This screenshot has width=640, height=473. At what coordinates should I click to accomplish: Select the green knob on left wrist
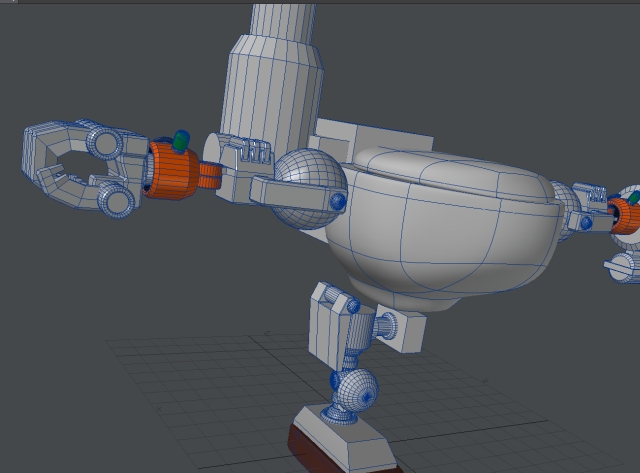(x=180, y=139)
